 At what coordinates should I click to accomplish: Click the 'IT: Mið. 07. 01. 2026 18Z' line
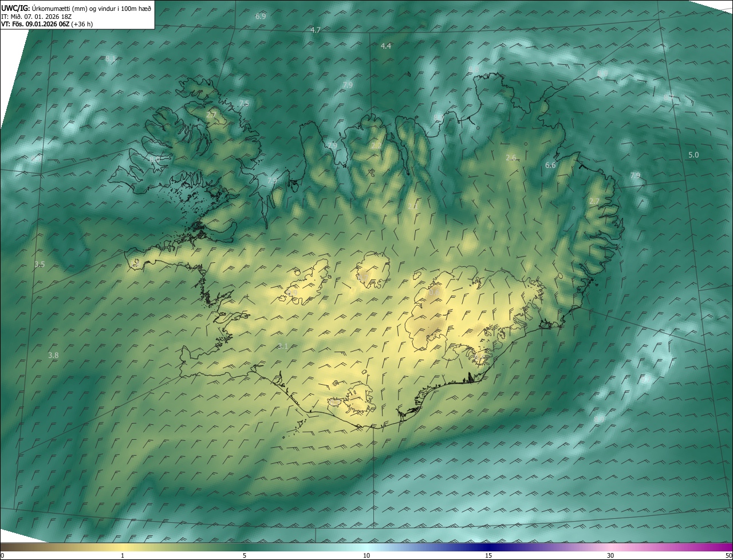(x=36, y=16)
